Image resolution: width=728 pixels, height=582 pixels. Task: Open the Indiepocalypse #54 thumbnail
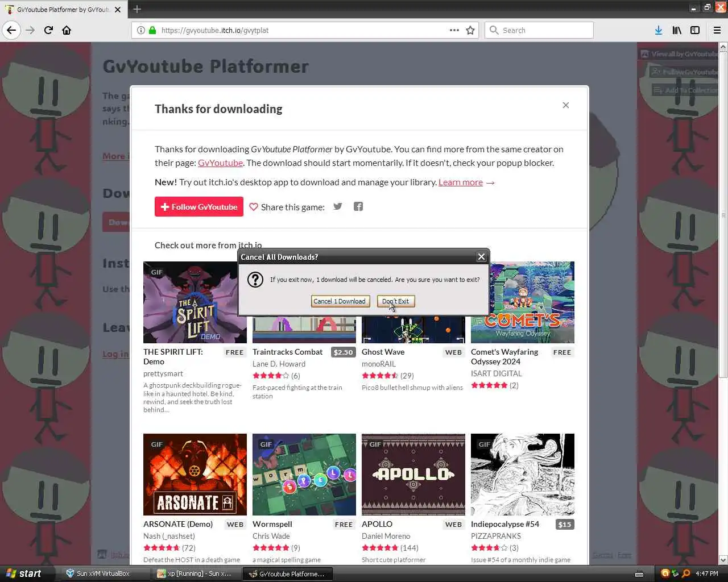click(x=523, y=475)
